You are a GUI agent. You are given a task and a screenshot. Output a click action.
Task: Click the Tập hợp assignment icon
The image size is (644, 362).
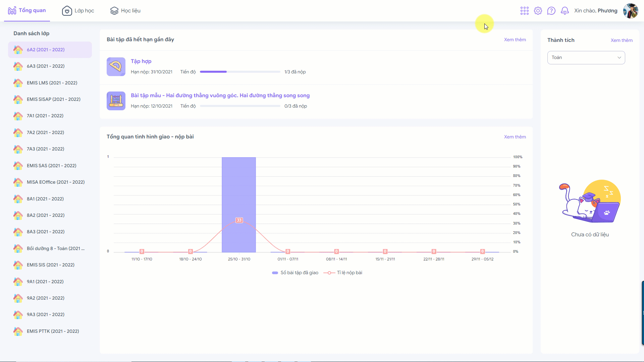[116, 67]
